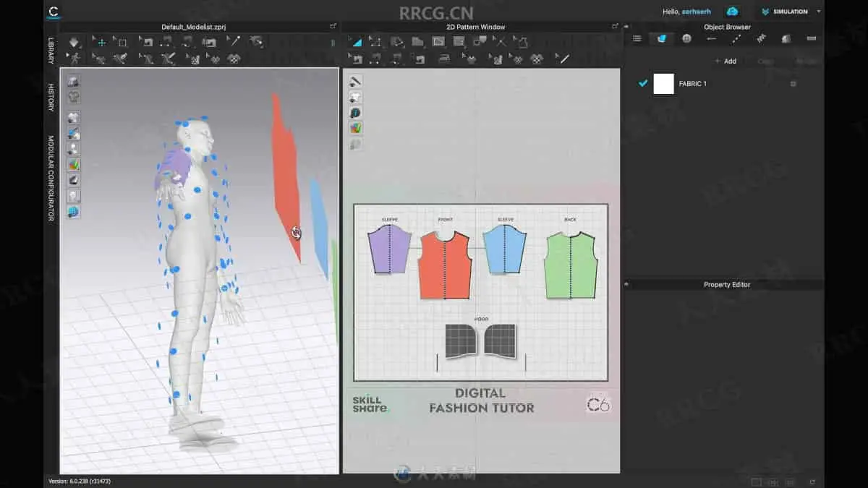868x488 pixels.
Task: Open the SIMULATION mode dropdown arrow
Action: [818, 12]
